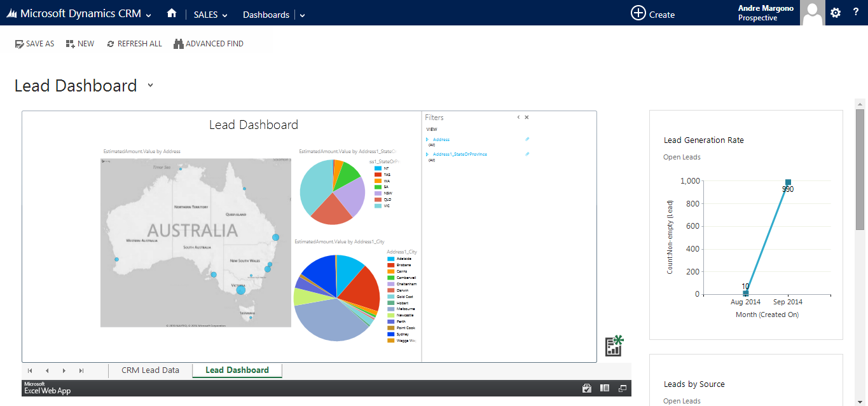The height and width of the screenshot is (406, 868).
Task: Close the Filters pane
Action: click(527, 118)
